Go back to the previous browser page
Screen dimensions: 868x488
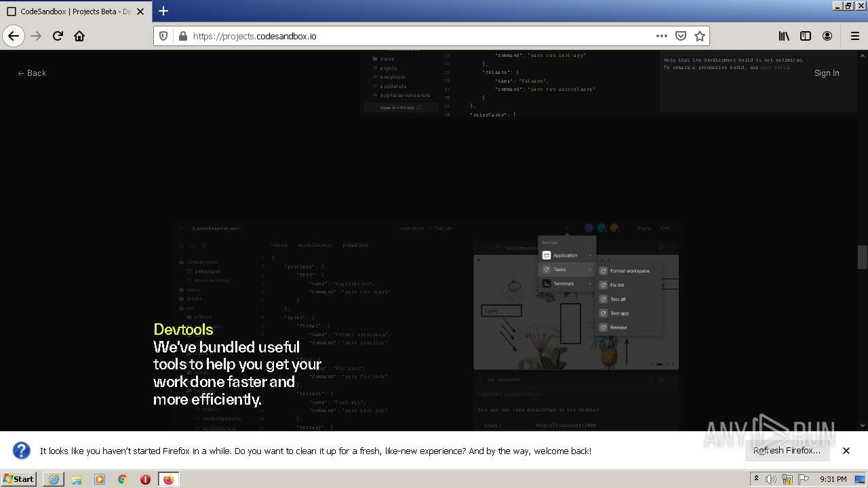14,36
